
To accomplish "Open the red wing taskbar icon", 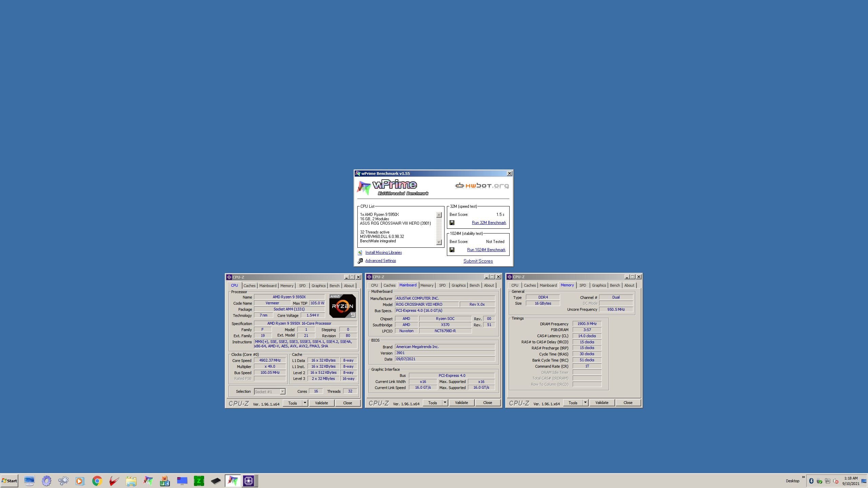I will point(114,481).
